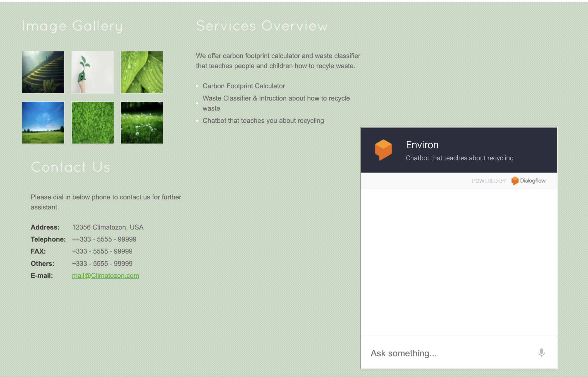Click the Chatbot that teaches recycling item
This screenshot has height=377, width=588.
click(263, 121)
